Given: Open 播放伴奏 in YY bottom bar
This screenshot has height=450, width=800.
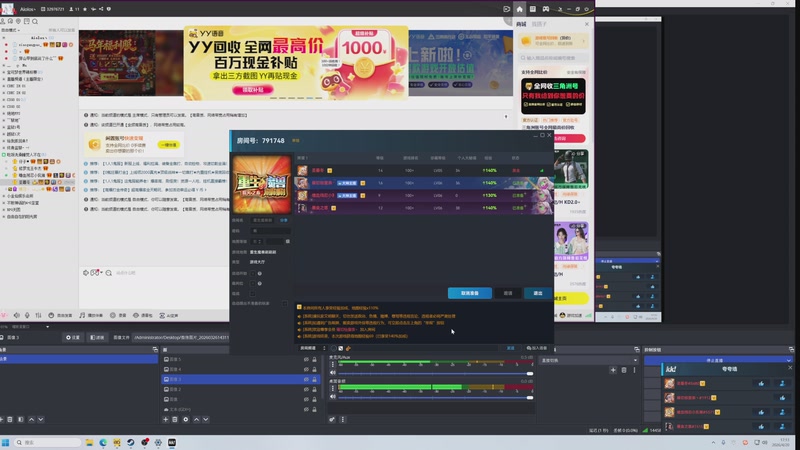Looking at the screenshot, I should [91, 315].
